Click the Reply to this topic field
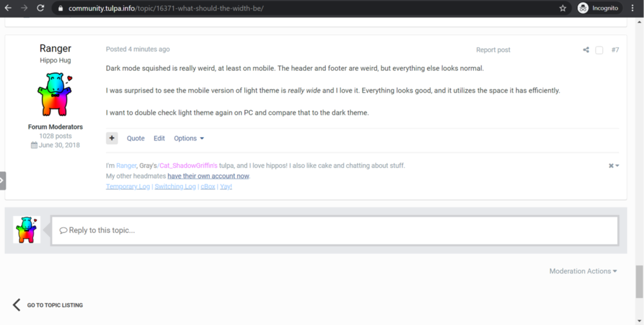This screenshot has height=325, width=644. tap(334, 230)
